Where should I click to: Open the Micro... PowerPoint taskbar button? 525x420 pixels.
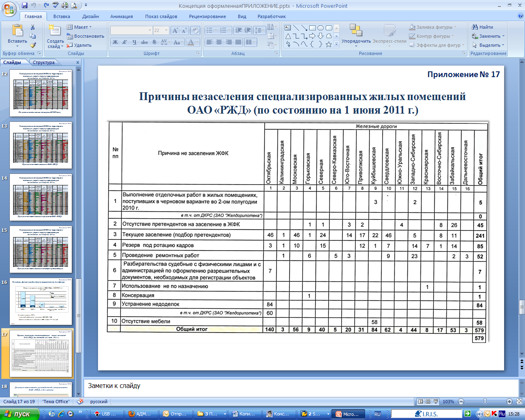348,414
